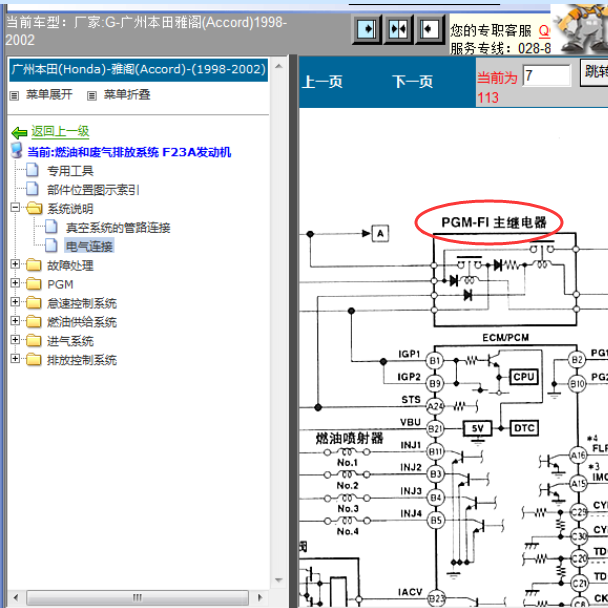Viewport: 608px width, 608px height.
Task: Click the document icon beside 专用工具
Action: [x=32, y=170]
